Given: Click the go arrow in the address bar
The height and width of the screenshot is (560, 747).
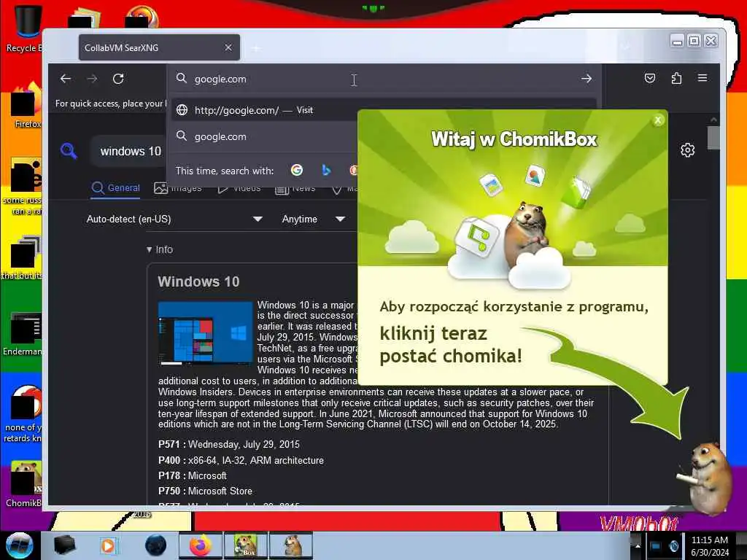Looking at the screenshot, I should pyautogui.click(x=587, y=79).
